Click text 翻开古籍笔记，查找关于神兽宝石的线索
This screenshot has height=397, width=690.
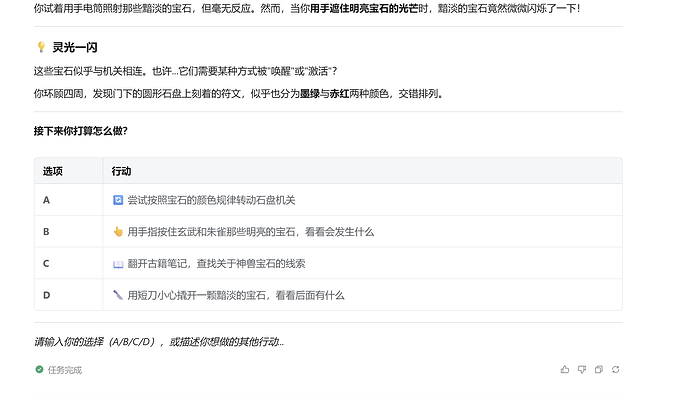coord(216,264)
